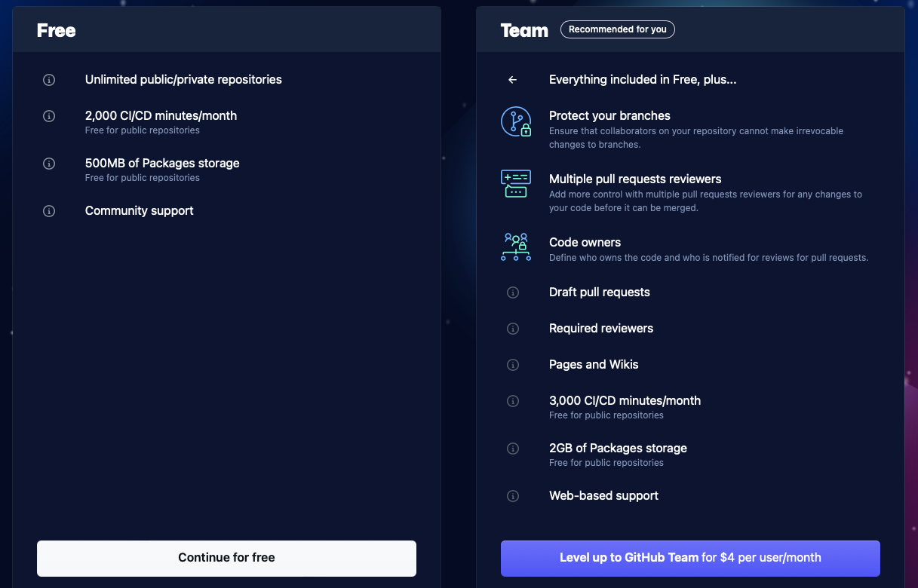The width and height of the screenshot is (918, 588).
Task: Click 'Free for public repositories' under 3,000 CI/CD minutes
Action: (606, 415)
